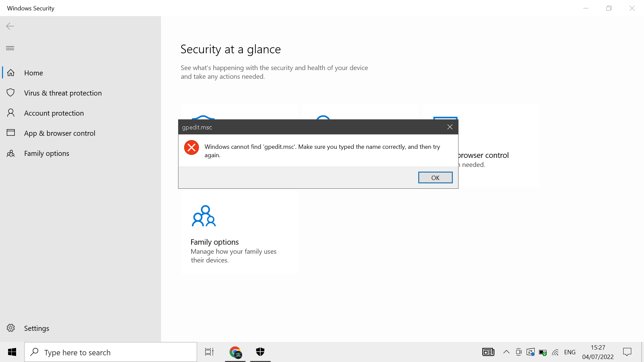Screen dimensions: 644x362
Task: Select the Account protection person icon
Action: coord(11,113)
